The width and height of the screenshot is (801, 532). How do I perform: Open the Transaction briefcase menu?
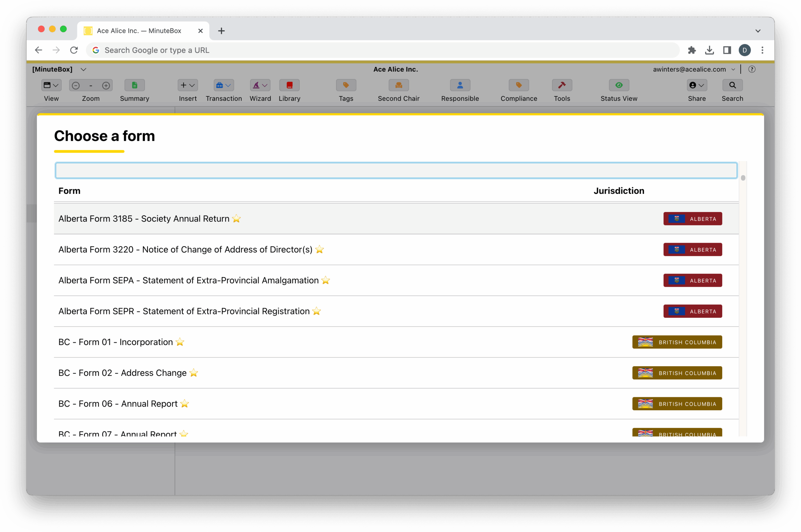223,85
